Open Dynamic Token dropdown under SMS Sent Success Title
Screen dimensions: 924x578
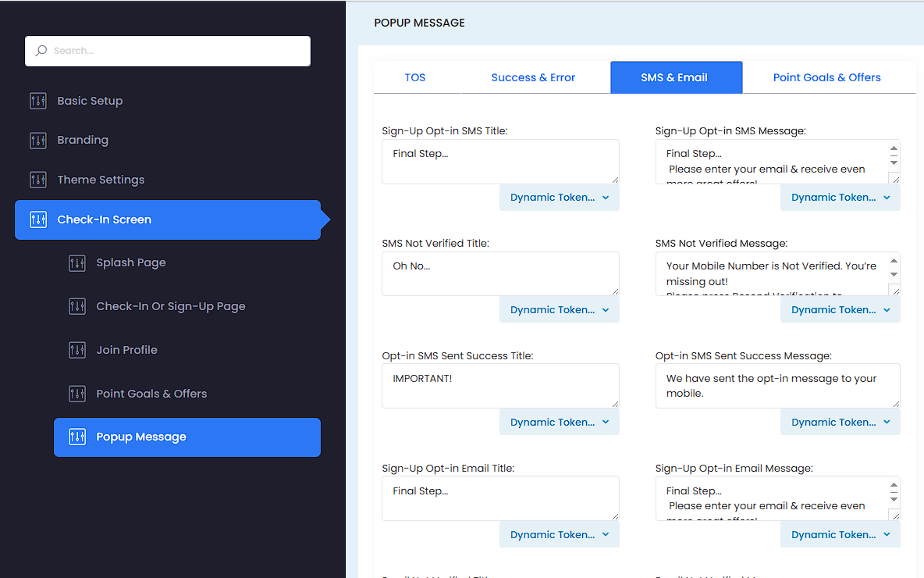click(x=560, y=423)
